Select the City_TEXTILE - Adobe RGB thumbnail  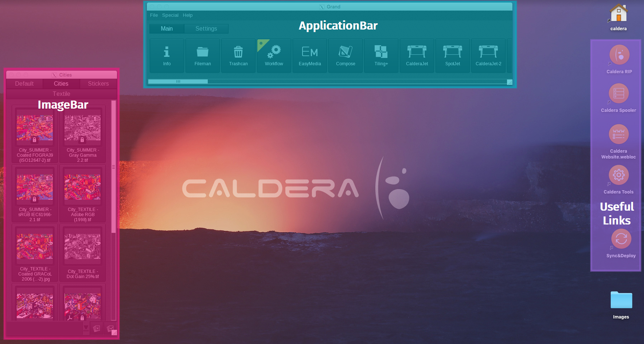coord(82,187)
